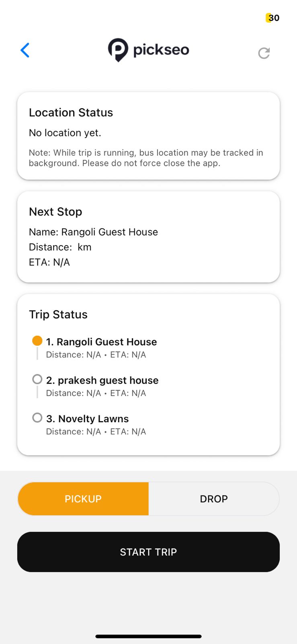Select the Novelty Lawns stop marker

[37, 418]
